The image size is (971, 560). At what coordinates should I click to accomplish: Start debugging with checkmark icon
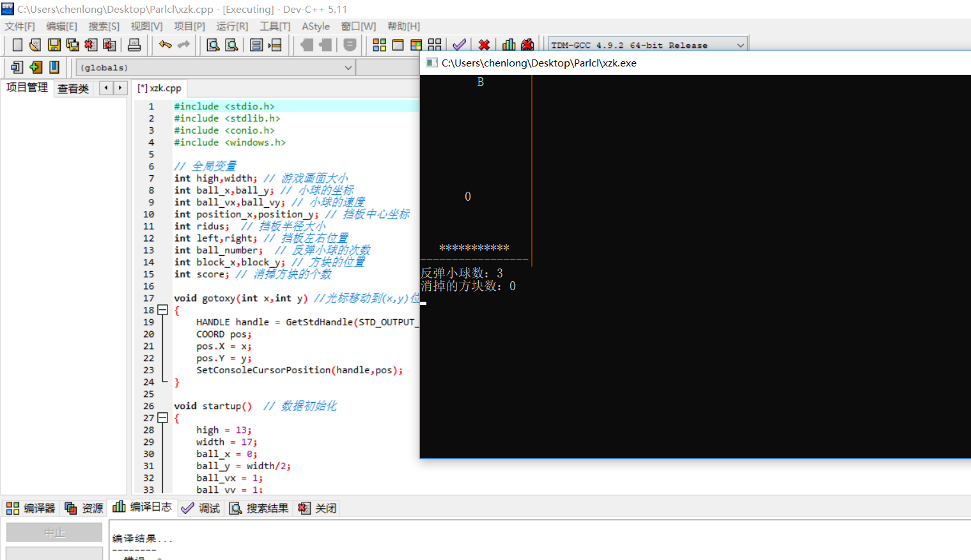click(x=459, y=45)
